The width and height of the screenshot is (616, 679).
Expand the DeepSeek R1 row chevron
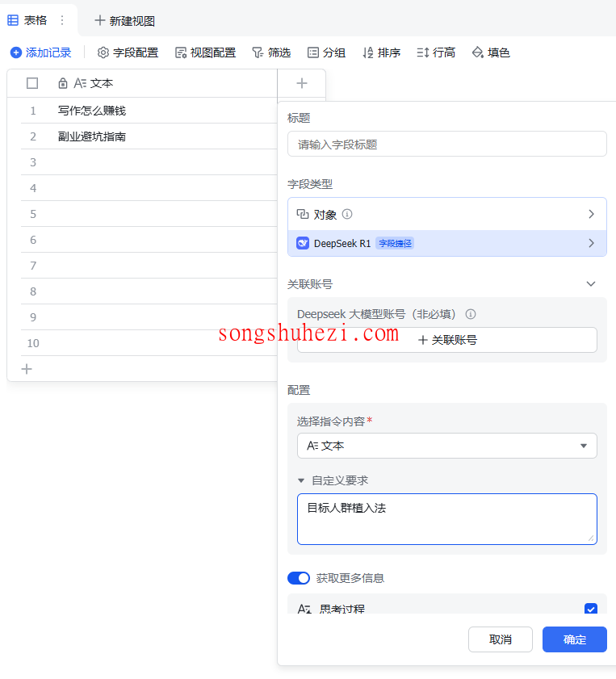coord(591,243)
